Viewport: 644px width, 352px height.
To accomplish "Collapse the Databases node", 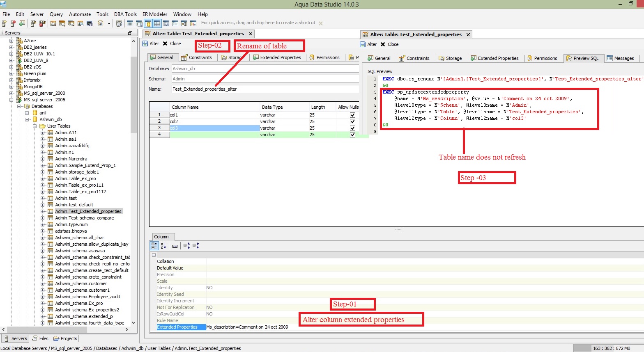I will point(19,106).
